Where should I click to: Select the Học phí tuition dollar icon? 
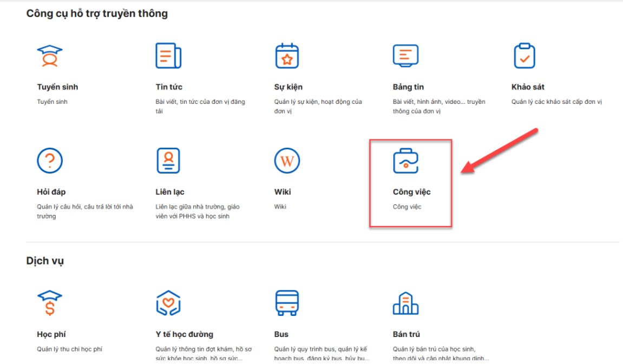click(x=50, y=303)
